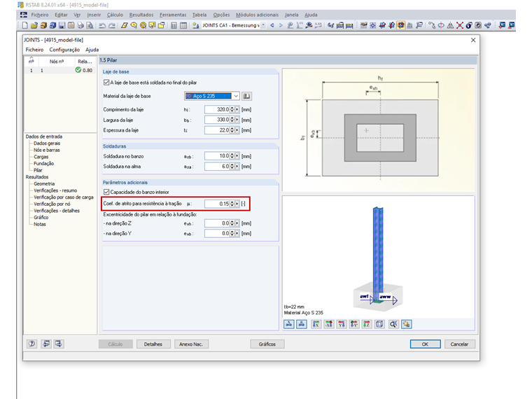Go to next case with blue right arrow
The height and width of the screenshot is (399, 532).
click(281, 25)
